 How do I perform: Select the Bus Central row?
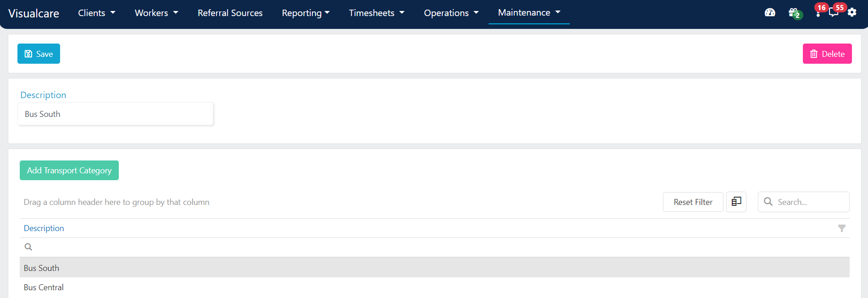434,287
